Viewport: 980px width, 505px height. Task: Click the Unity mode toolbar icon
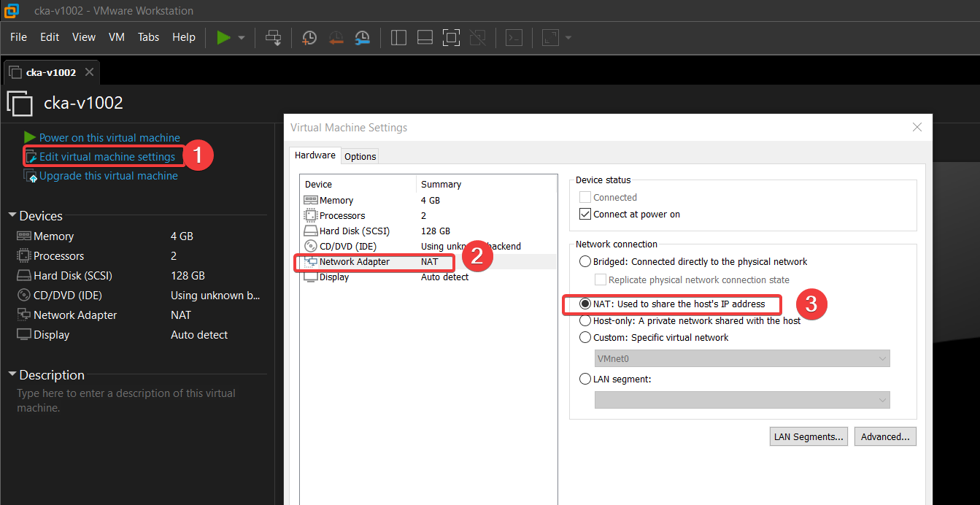pos(478,37)
